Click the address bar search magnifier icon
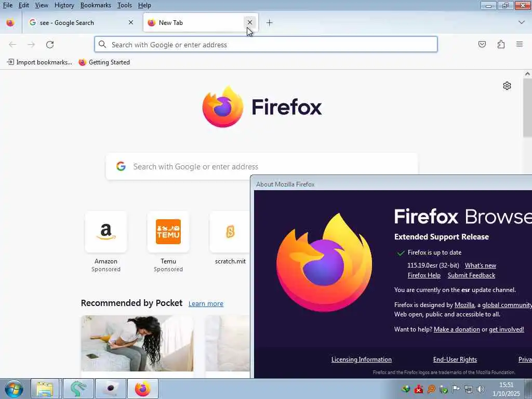Screen dimensions: 532x399 (x=102, y=45)
